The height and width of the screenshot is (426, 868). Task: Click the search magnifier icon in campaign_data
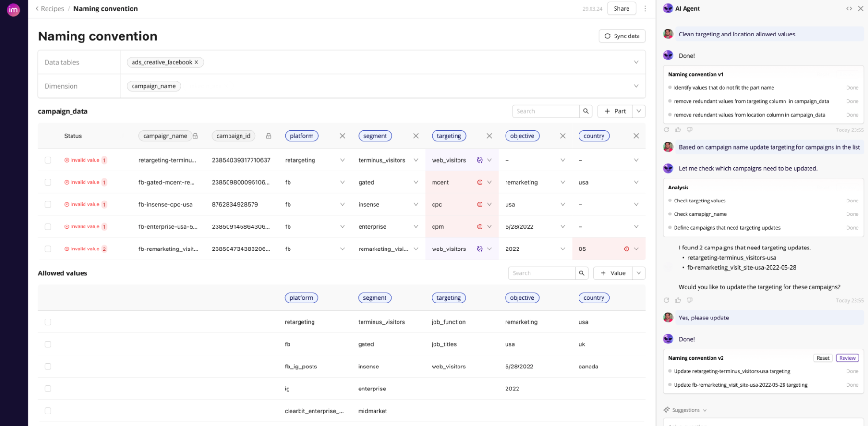pos(586,111)
